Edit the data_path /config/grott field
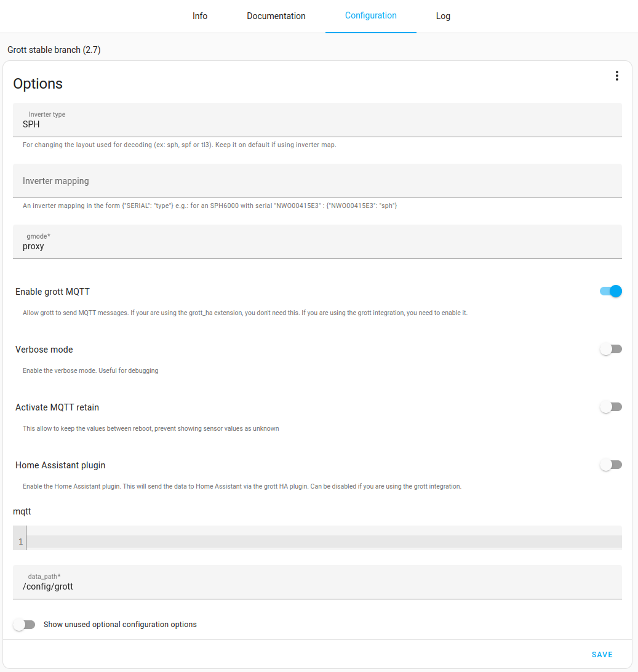638x672 pixels. click(317, 582)
